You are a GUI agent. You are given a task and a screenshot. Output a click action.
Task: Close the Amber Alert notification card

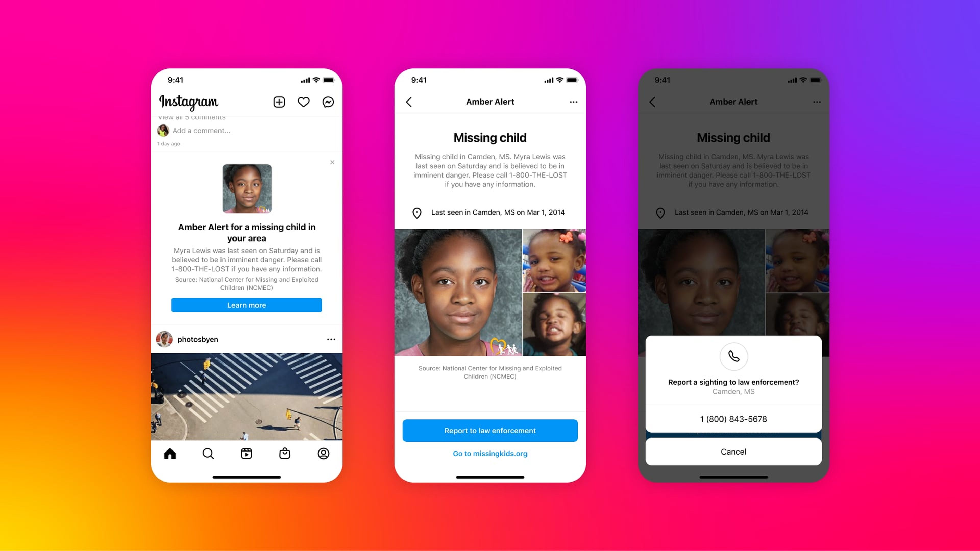(332, 162)
